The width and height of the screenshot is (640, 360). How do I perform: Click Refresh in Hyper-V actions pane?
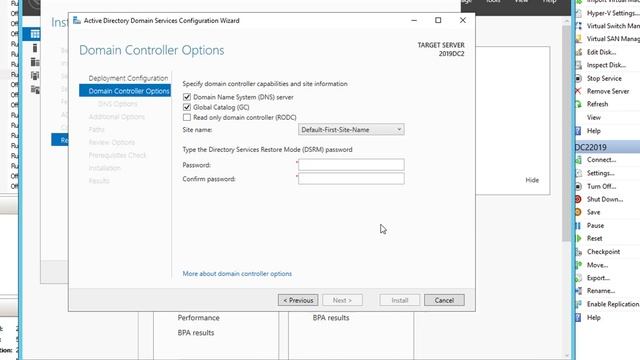coord(597,104)
